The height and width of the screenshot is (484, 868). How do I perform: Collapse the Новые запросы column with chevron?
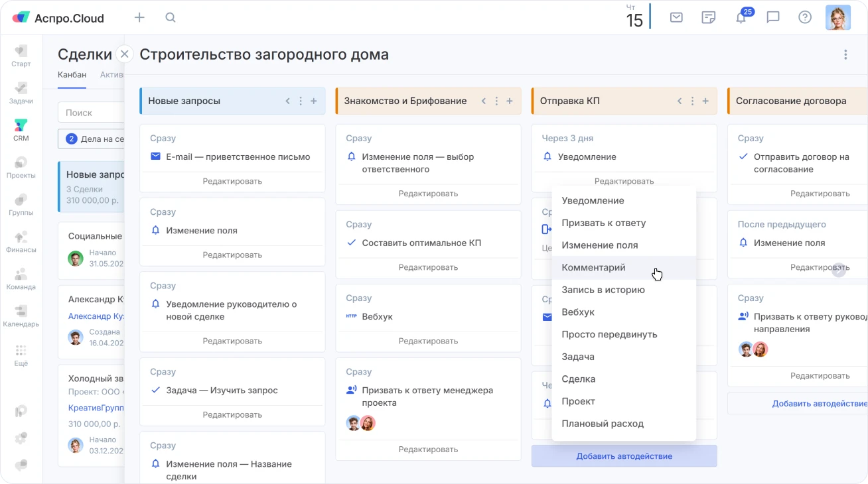coord(287,101)
